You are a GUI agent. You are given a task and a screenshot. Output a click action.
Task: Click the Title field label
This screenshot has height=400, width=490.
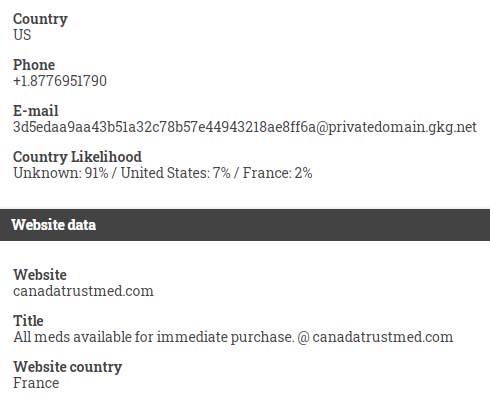coord(28,321)
